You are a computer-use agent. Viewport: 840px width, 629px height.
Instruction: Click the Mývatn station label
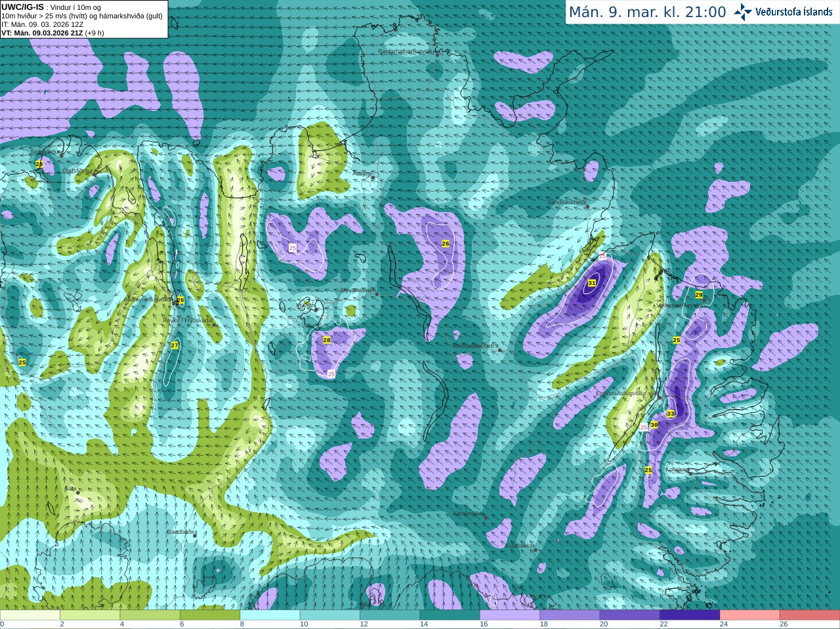[x=305, y=305]
